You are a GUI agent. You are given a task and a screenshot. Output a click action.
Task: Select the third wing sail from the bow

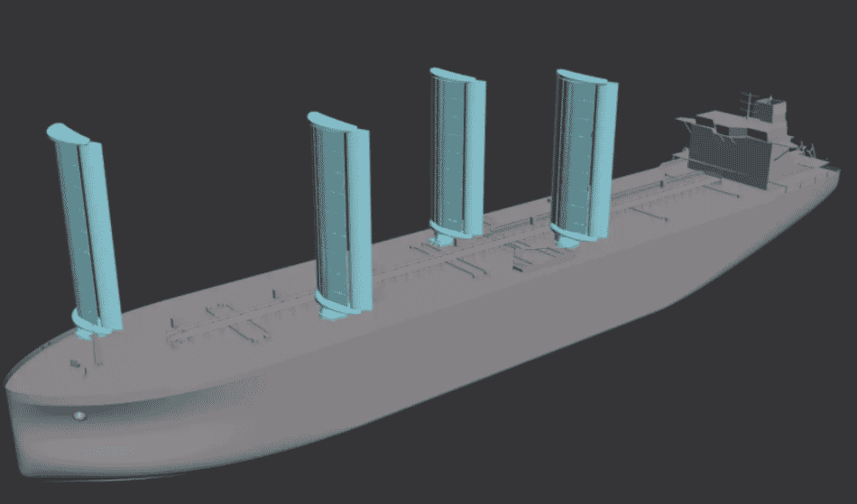tap(460, 153)
